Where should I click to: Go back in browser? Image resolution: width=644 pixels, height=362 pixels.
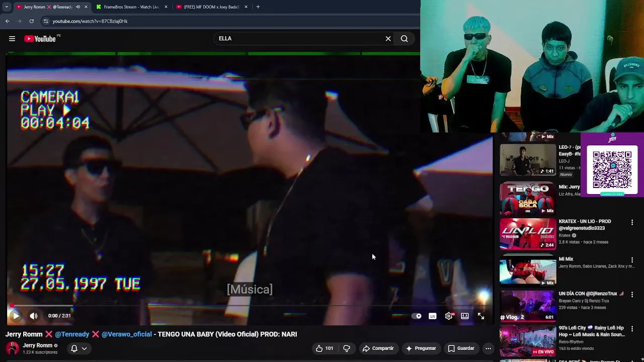(x=8, y=21)
